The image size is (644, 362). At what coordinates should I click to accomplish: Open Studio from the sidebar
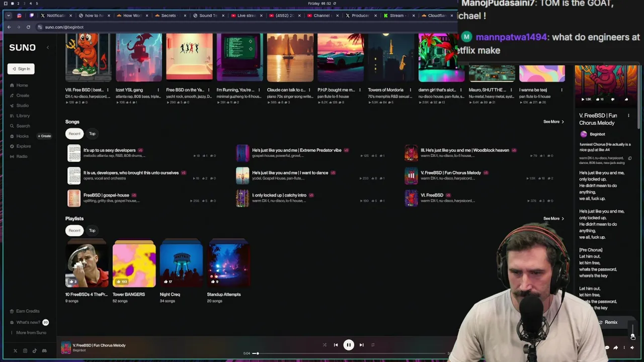coord(19,106)
